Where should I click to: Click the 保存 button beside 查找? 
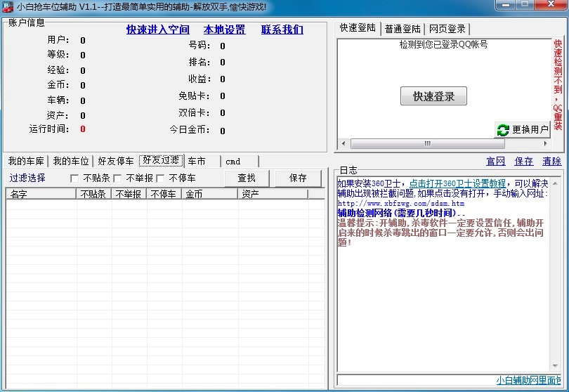click(x=298, y=178)
